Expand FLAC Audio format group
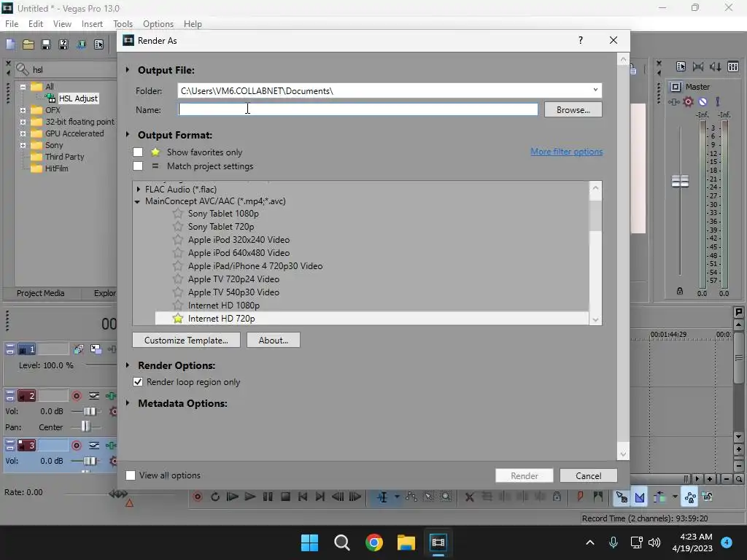Image resolution: width=747 pixels, height=560 pixels. 138,189
